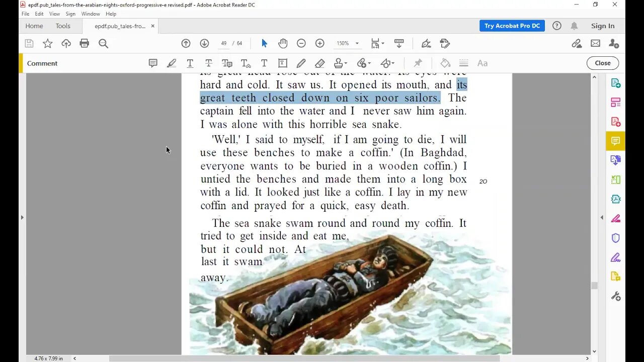This screenshot has height=362, width=644.
Task: Open the Help question mark icon
Action: coord(556,26)
